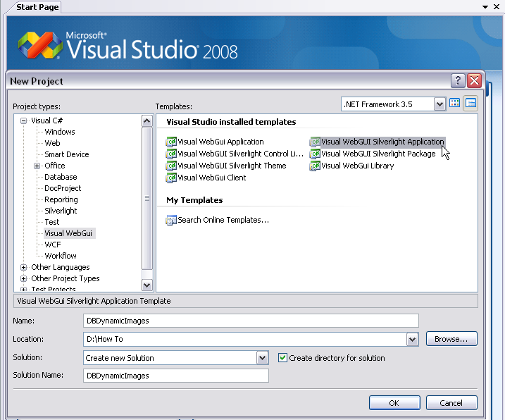Switch templates to small icons view
The width and height of the screenshot is (505, 420).
pos(470,104)
